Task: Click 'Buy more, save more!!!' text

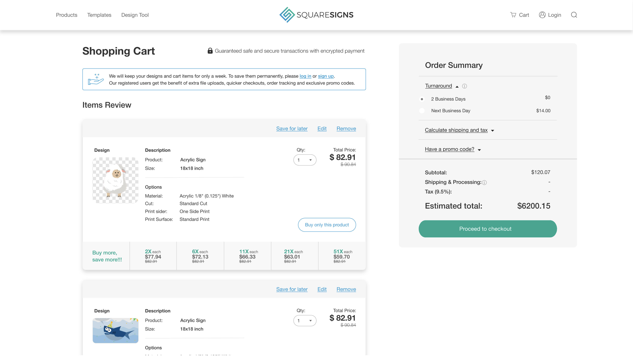Action: tap(107, 256)
